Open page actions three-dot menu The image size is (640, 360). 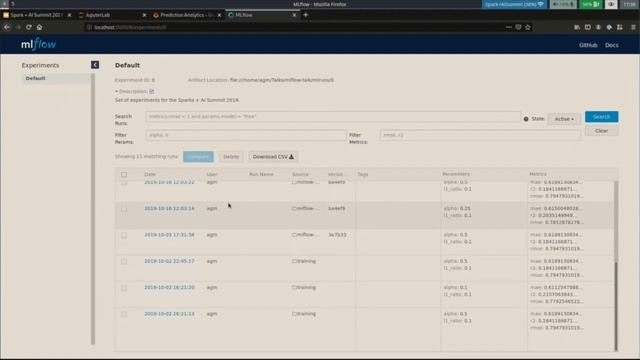point(509,27)
